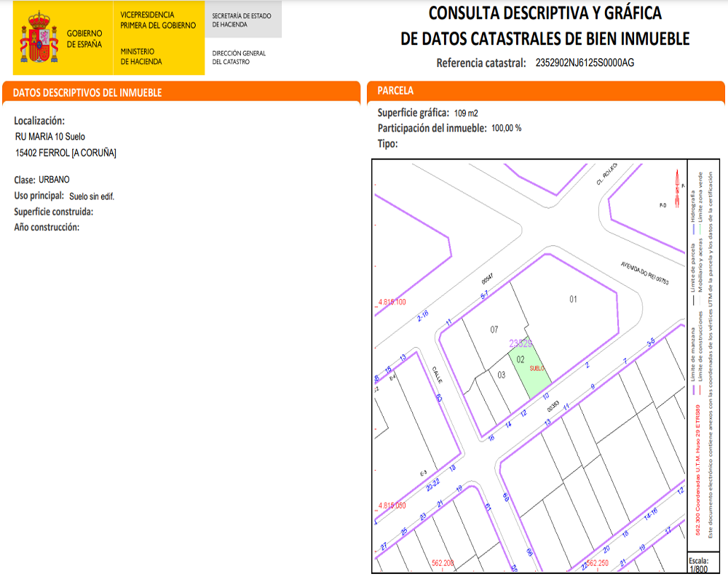Viewport: 728px width, 582px height.
Task: Click the red coordinate '562.200'
Action: [443, 563]
